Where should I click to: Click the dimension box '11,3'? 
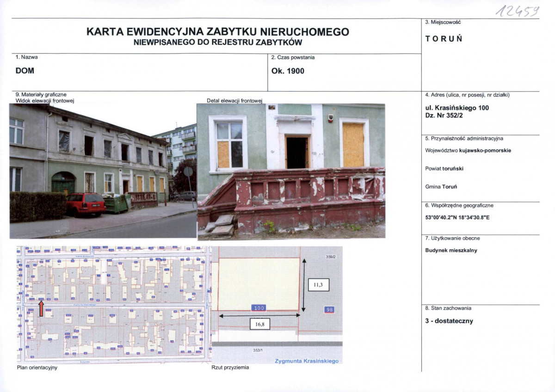click(x=318, y=285)
